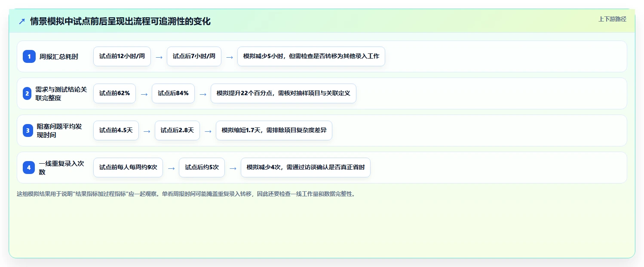Select the row label 周报汇总耗时
This screenshot has width=644, height=267.
[59, 56]
